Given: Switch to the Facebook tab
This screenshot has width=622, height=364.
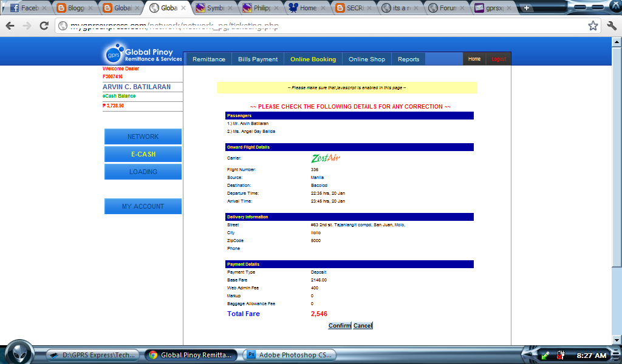Looking at the screenshot, I should tap(28, 8).
